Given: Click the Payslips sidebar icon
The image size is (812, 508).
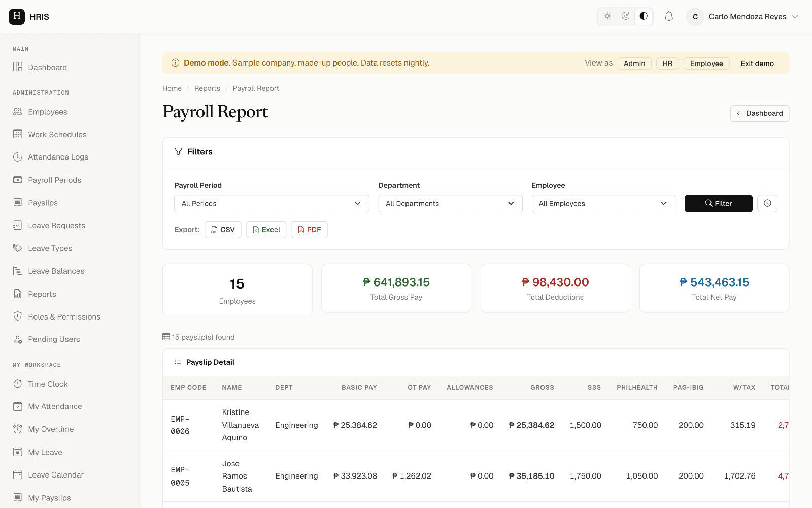Looking at the screenshot, I should coord(18,202).
